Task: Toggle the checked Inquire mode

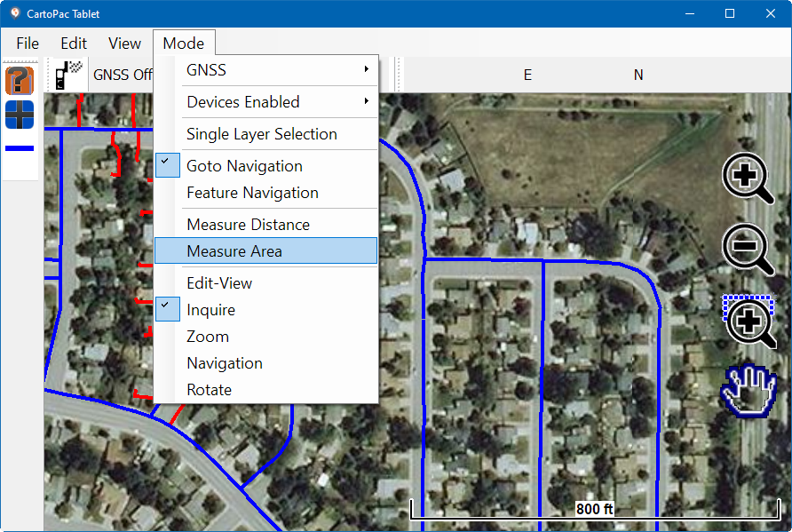Action: tap(211, 310)
